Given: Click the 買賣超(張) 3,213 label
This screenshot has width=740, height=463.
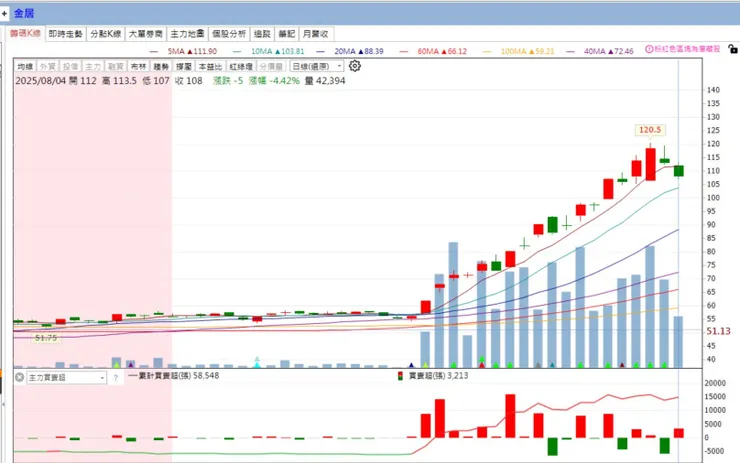Looking at the screenshot, I should (438, 376).
